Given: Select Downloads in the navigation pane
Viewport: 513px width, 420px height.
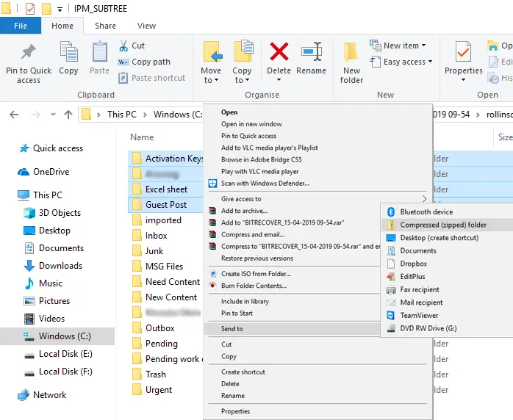Looking at the screenshot, I should tap(60, 266).
